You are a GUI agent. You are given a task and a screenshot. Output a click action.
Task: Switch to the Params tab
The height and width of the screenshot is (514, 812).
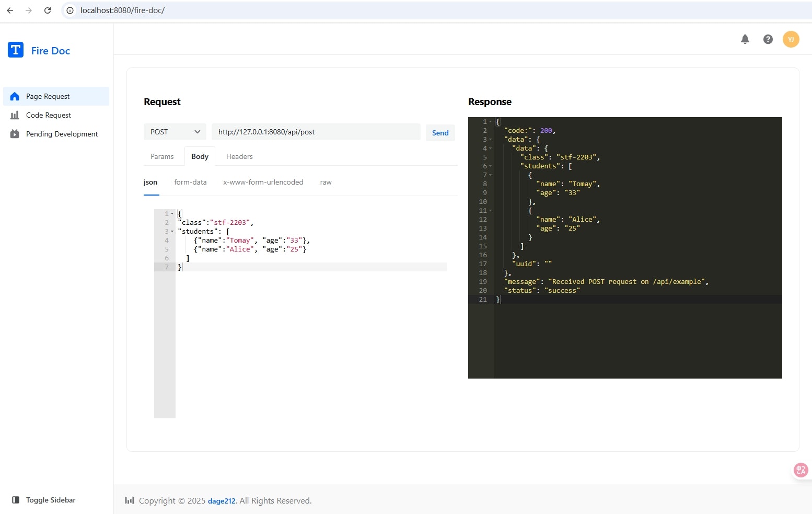pos(162,156)
